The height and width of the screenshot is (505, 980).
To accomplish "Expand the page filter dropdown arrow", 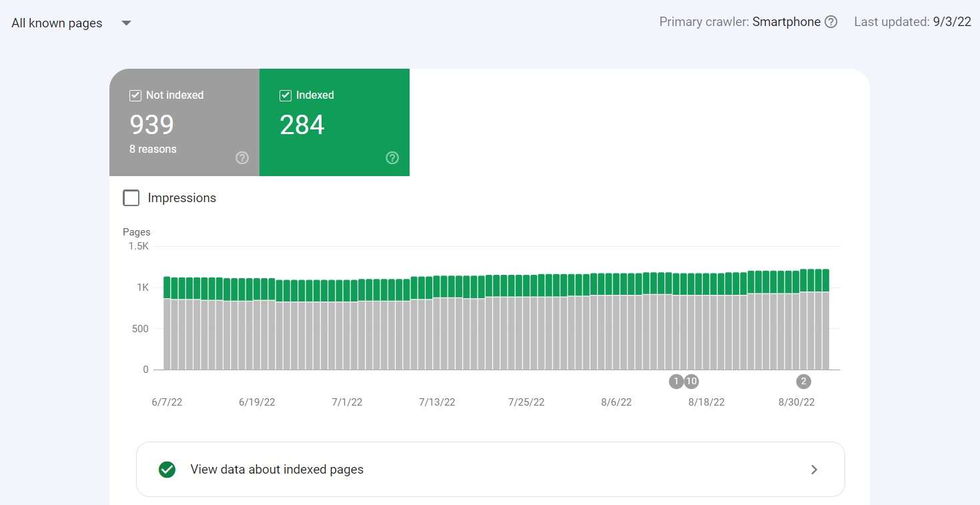I will pyautogui.click(x=126, y=23).
